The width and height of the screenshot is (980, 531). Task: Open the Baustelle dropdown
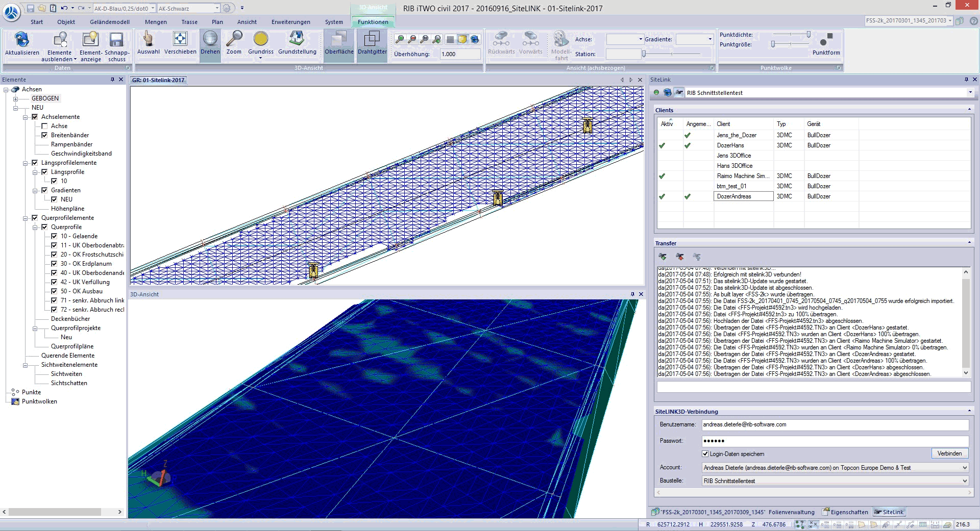(x=965, y=481)
